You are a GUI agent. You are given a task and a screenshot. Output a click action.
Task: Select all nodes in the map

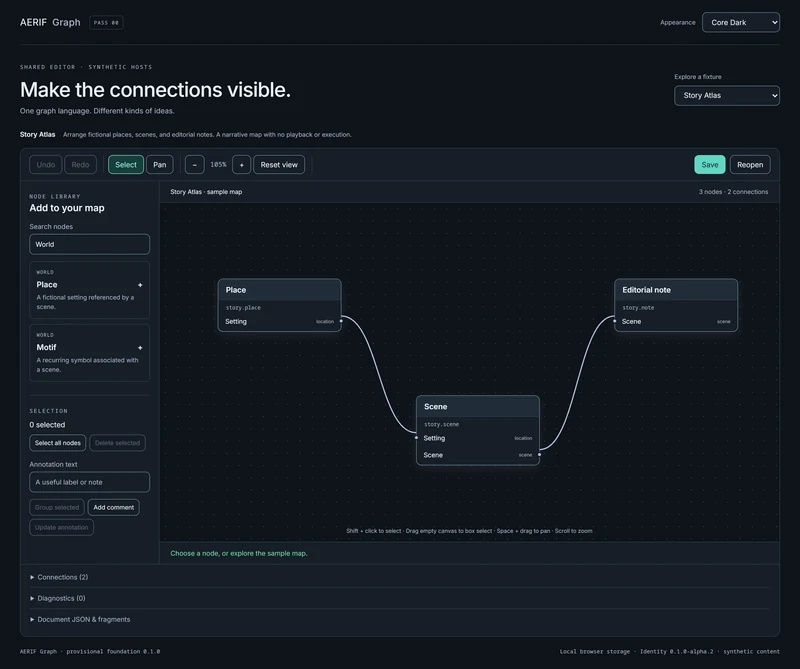tap(58, 443)
